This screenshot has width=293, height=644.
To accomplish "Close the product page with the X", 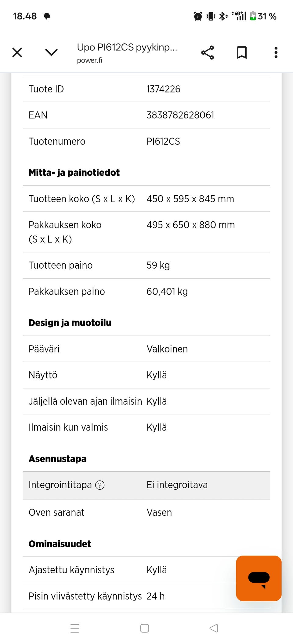I will click(17, 52).
